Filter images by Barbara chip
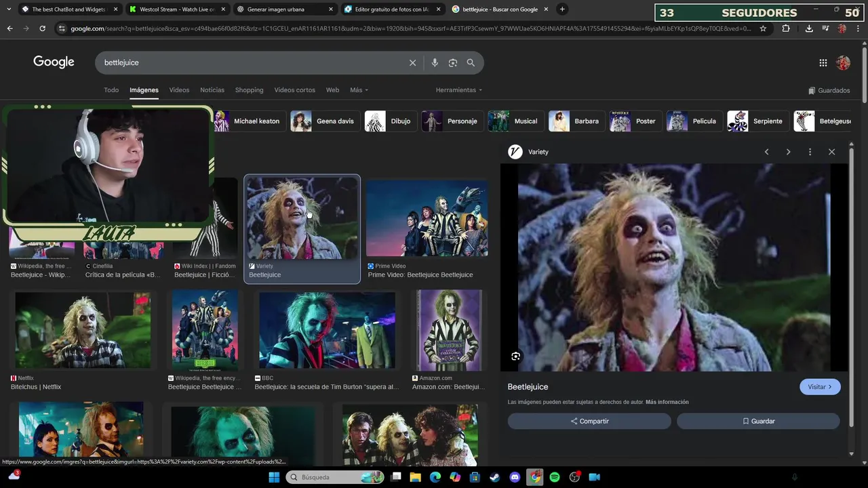This screenshot has width=868, height=488. point(576,121)
